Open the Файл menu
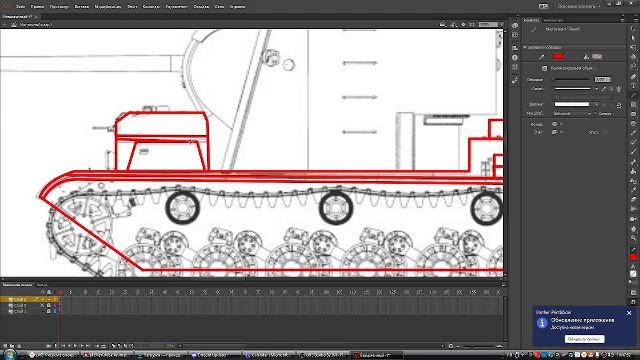640x360 pixels. (x=20, y=7)
